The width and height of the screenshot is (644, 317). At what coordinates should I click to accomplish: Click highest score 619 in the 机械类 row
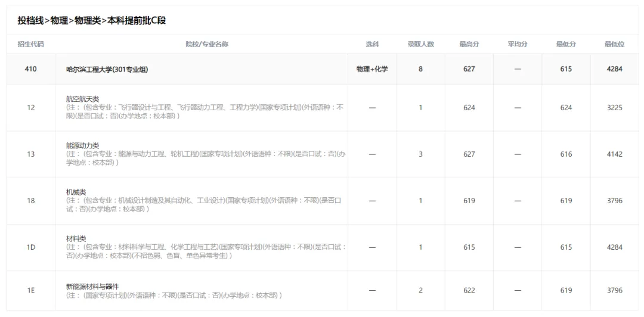(469, 200)
